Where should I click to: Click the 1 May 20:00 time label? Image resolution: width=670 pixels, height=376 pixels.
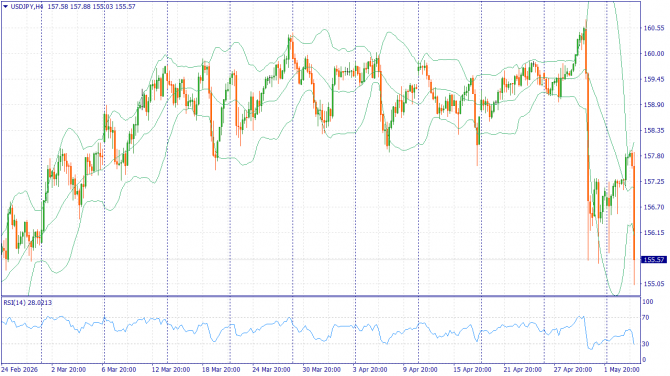[x=622, y=369]
